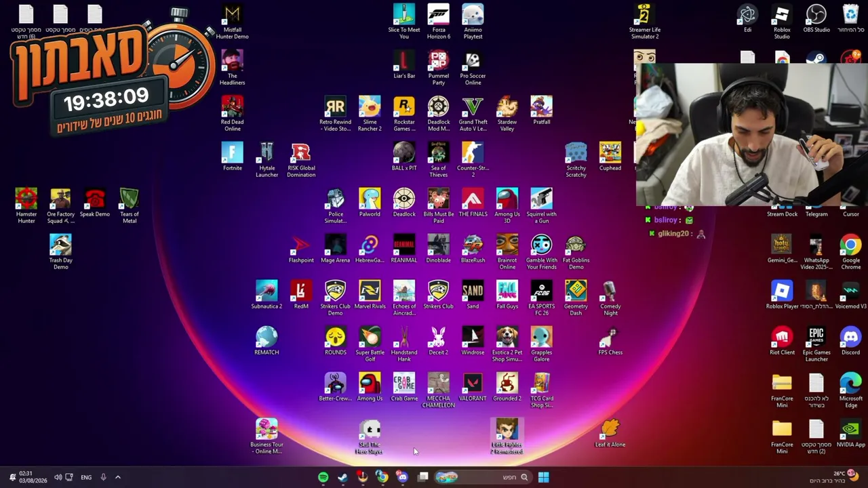
Task: Launch Crab Game from the desktop
Action: 404,387
